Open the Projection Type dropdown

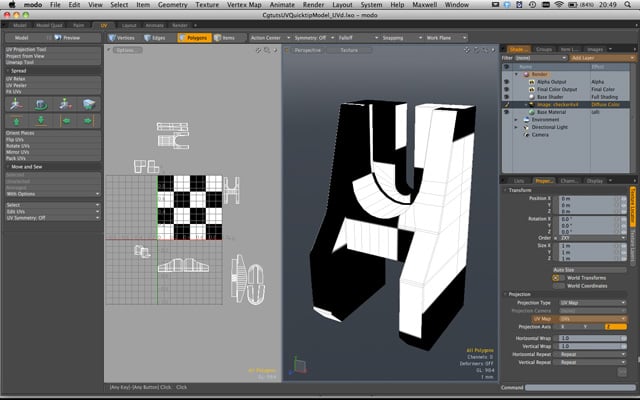click(x=591, y=301)
